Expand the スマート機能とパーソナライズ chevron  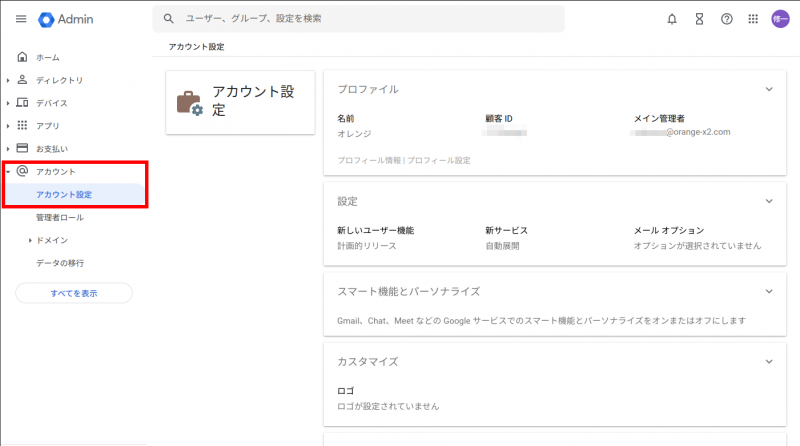[x=768, y=291]
